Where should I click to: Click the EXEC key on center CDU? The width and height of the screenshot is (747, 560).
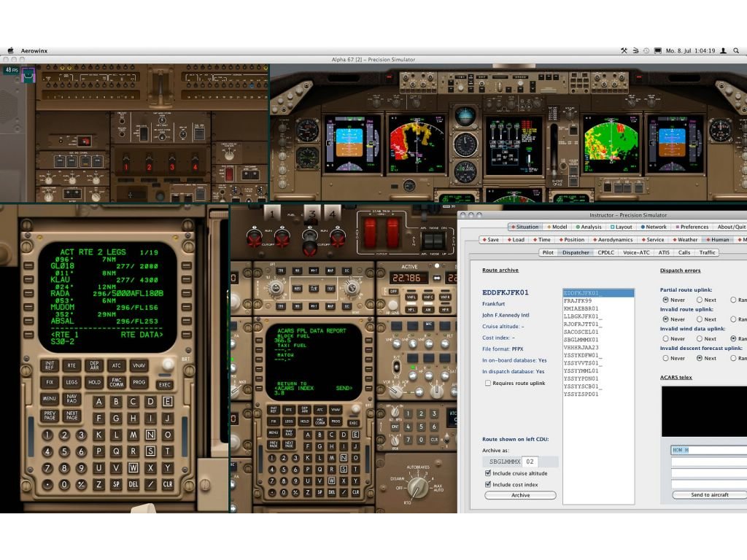(354, 423)
